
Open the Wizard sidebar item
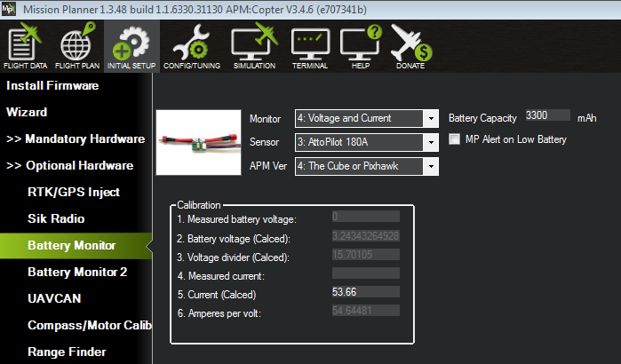pyautogui.click(x=27, y=112)
